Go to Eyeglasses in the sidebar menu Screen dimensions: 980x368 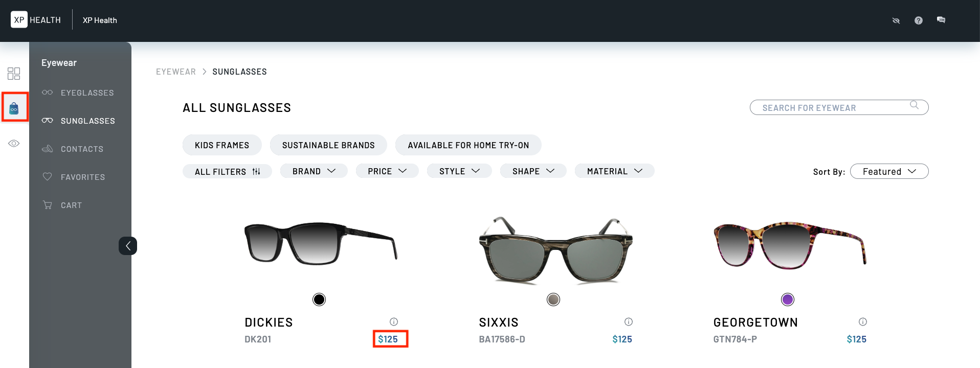(x=87, y=93)
